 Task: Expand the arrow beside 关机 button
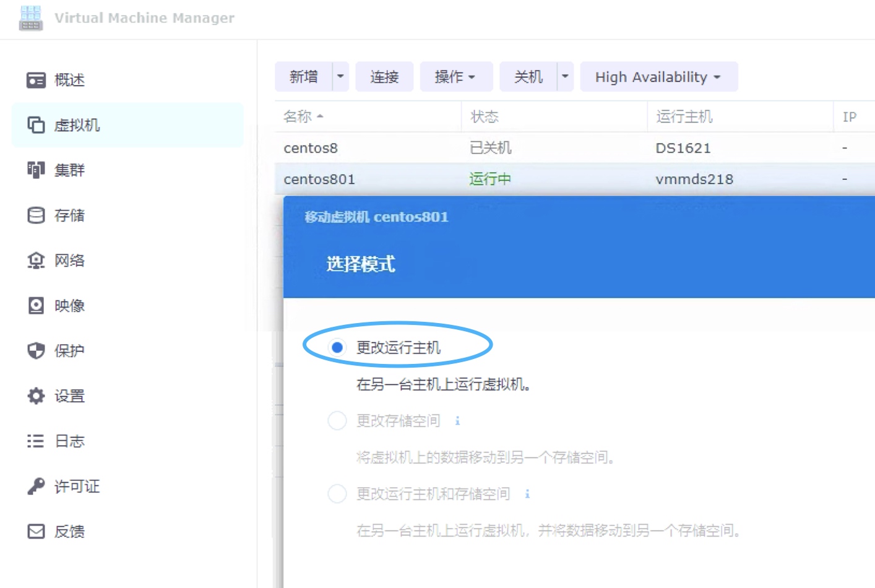coord(565,77)
